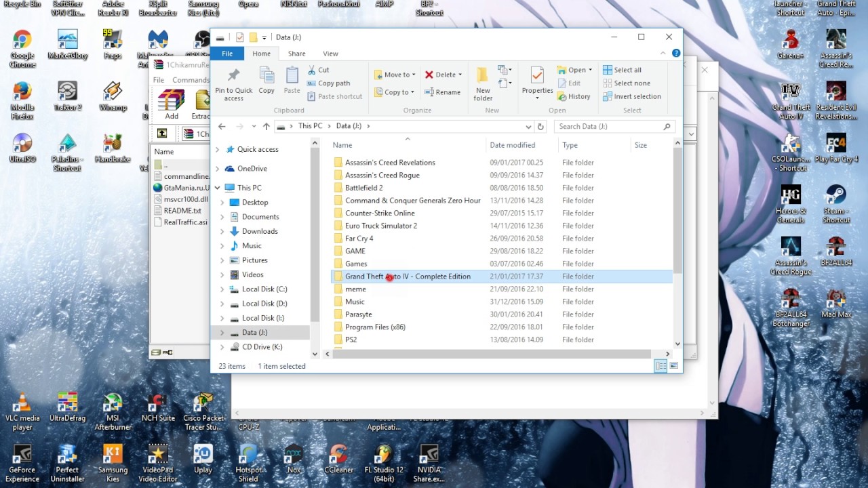Click Select all in ribbon
Screen dimensions: 868x488
click(x=622, y=70)
